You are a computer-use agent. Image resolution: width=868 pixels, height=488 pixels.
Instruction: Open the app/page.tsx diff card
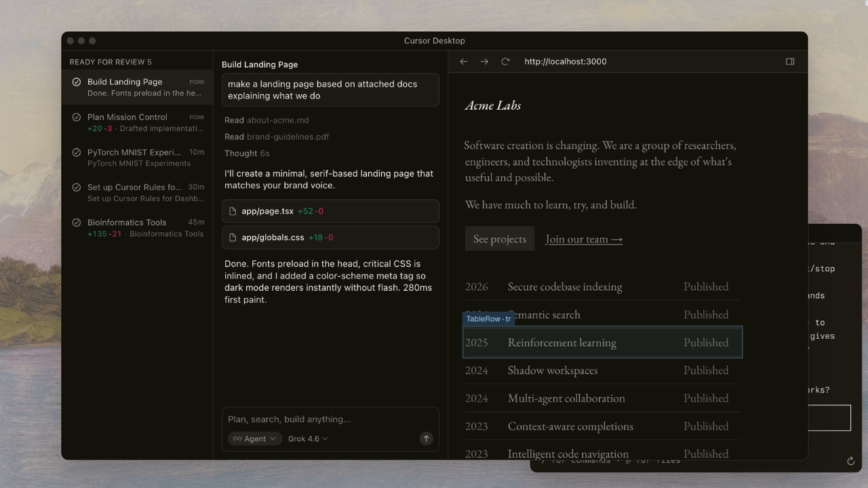coord(330,211)
